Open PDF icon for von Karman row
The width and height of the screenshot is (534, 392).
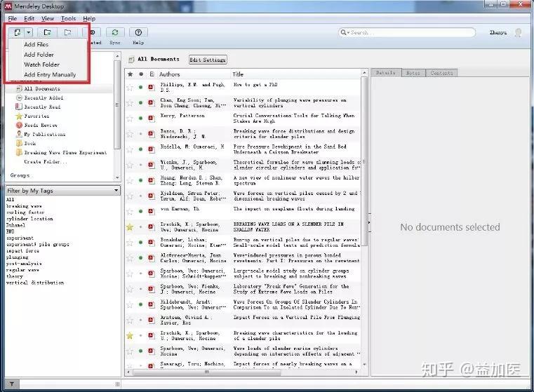[151, 211]
